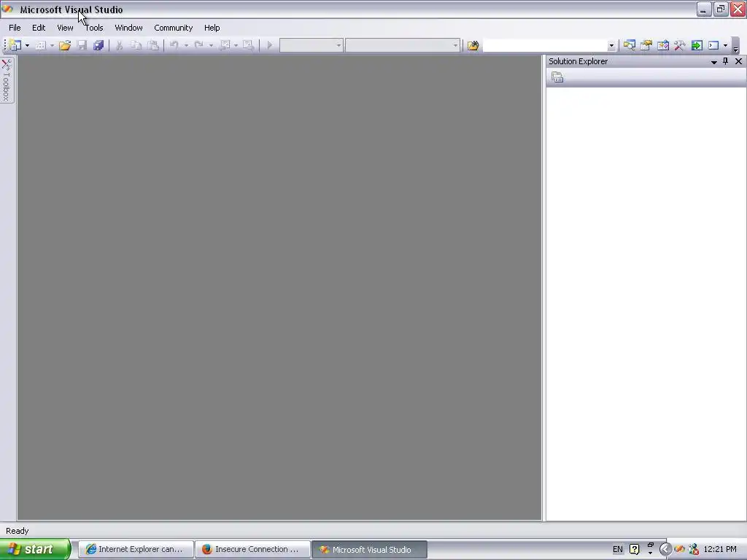The height and width of the screenshot is (560, 747).
Task: Open the Help menu
Action: coord(212,28)
